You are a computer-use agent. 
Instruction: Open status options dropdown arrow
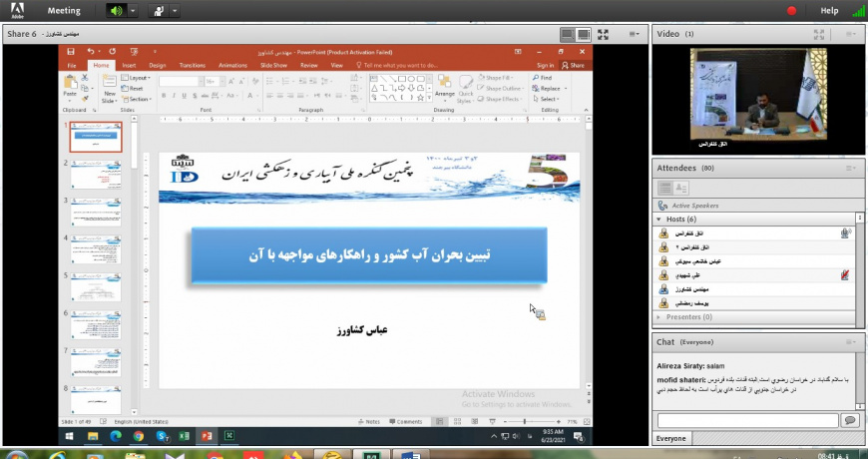[175, 11]
